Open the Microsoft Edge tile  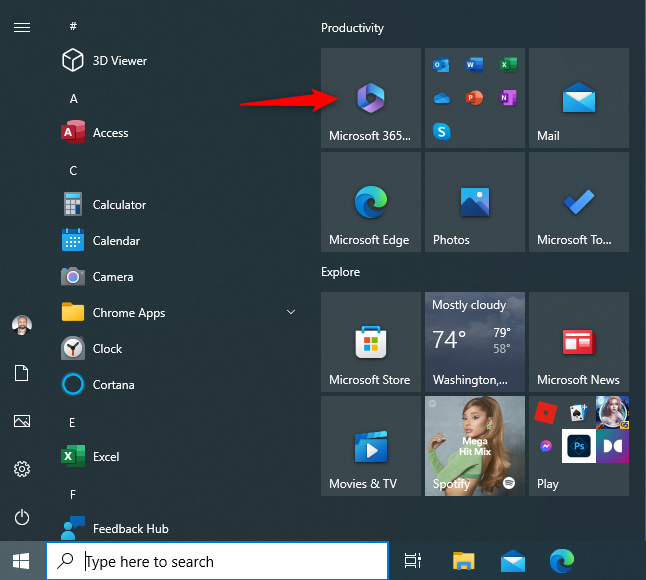point(371,202)
